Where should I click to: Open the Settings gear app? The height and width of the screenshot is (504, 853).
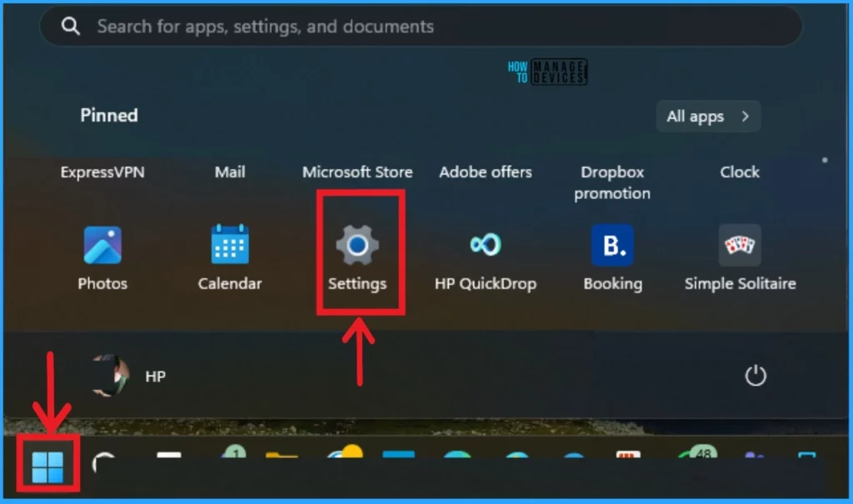click(x=357, y=258)
